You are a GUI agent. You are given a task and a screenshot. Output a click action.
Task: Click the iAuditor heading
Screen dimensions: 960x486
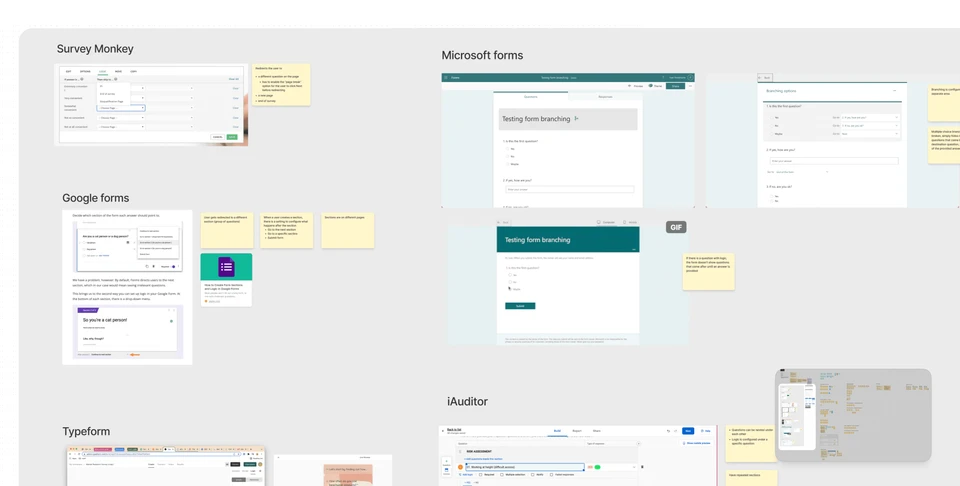[467, 402]
